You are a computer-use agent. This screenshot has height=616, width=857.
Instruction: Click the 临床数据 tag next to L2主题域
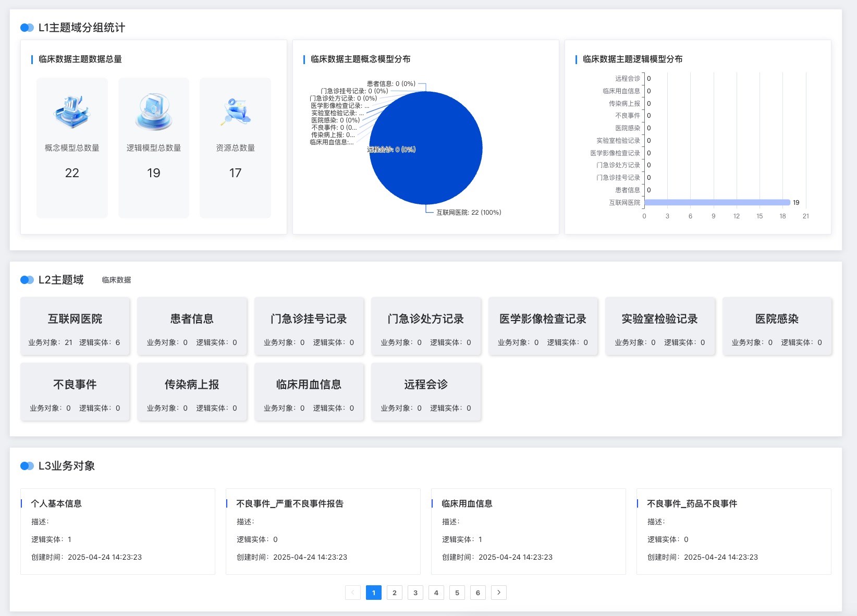[116, 280]
